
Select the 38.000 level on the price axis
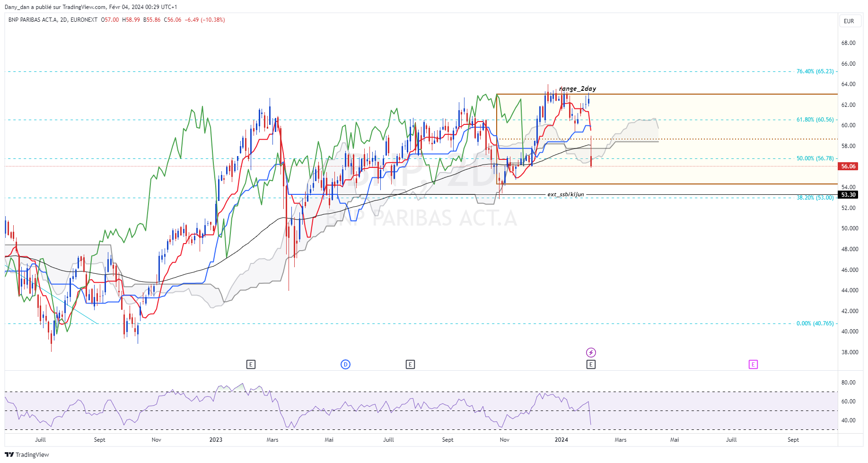pyautogui.click(x=850, y=352)
